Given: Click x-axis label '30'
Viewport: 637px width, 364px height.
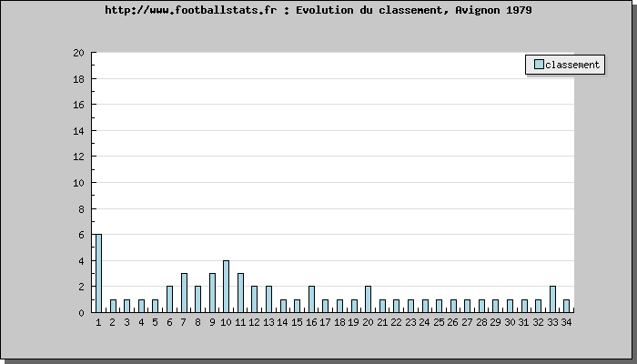Looking at the screenshot, I should point(510,322).
